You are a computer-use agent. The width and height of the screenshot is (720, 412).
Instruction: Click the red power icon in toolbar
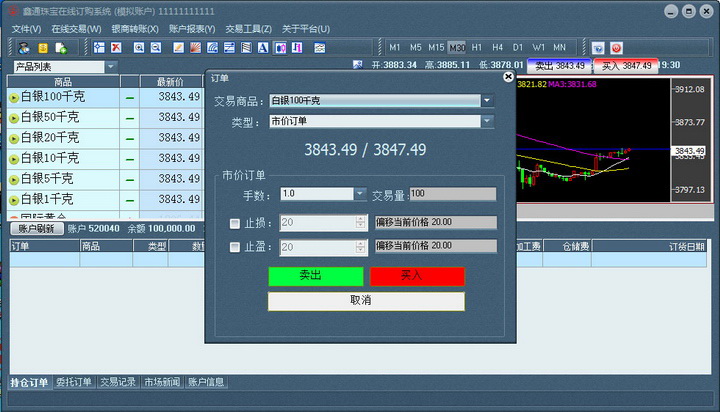(616, 47)
